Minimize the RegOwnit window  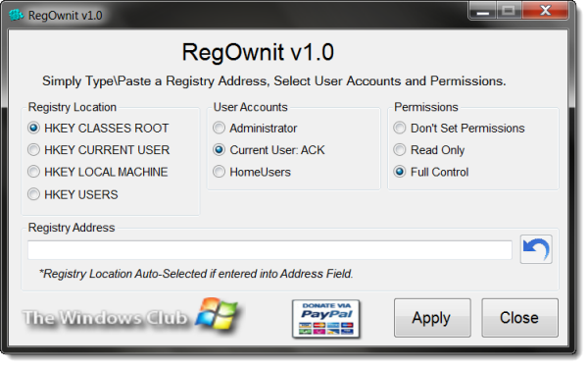[x=482, y=11]
